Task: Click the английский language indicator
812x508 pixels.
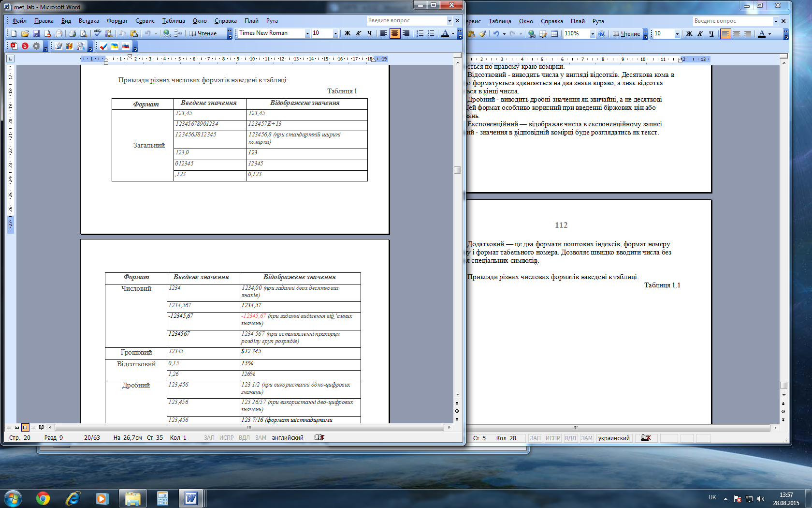Action: click(288, 437)
